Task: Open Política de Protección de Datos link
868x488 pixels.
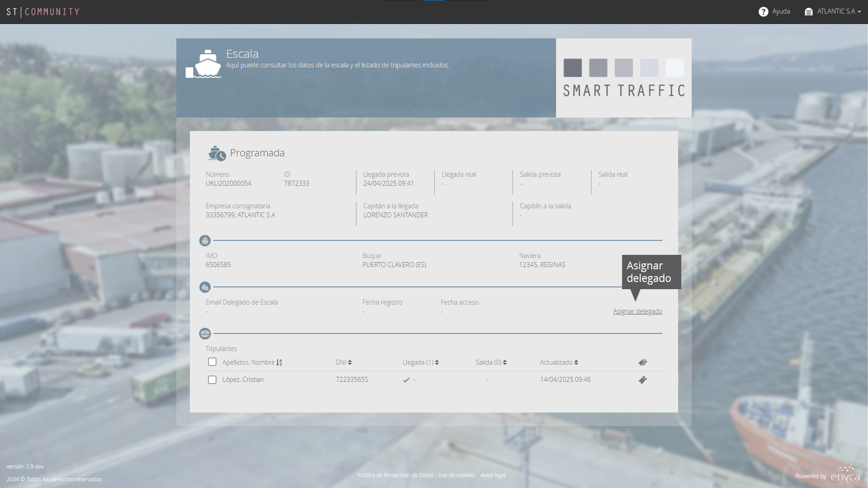Action: (x=395, y=475)
